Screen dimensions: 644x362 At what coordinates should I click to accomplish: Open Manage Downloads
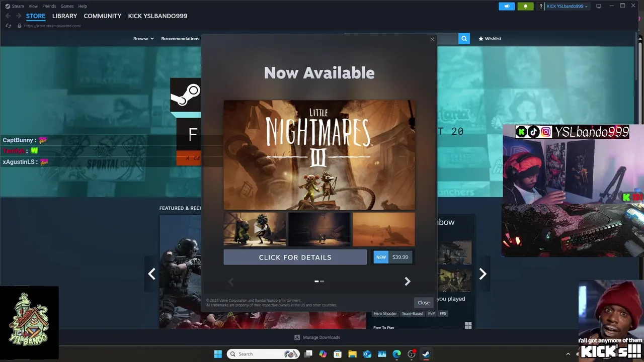[x=317, y=337]
